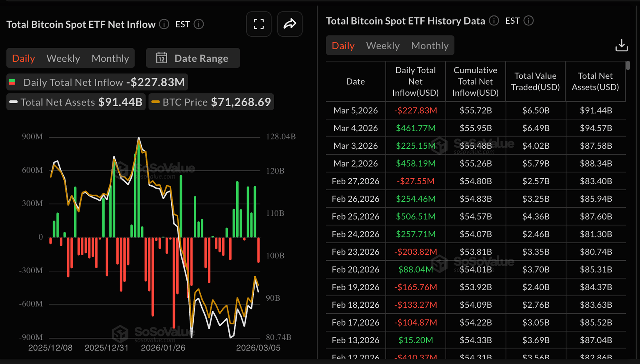Viewport: 640px width, 364px height.
Task: Toggle Daily Total Net Inflow series
Action: pos(97,82)
